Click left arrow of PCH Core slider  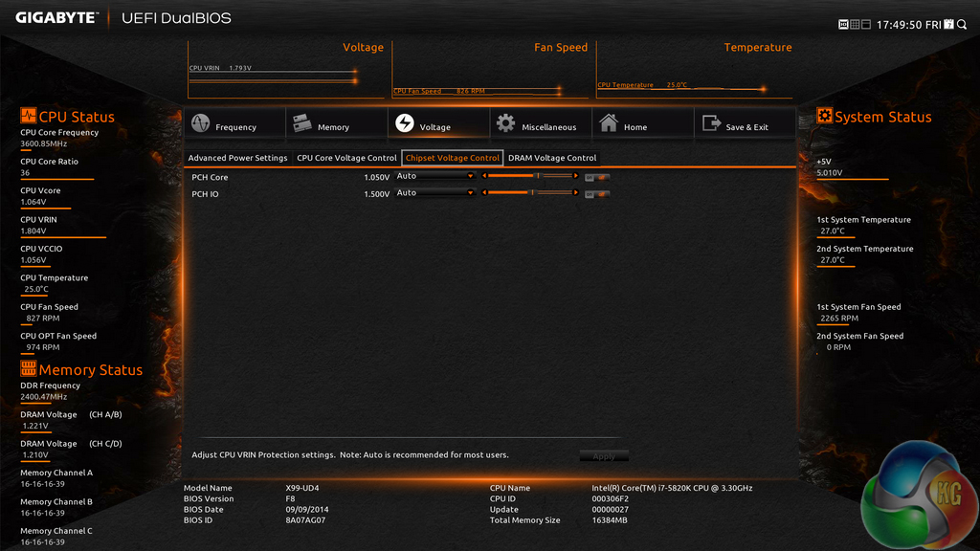tap(484, 176)
